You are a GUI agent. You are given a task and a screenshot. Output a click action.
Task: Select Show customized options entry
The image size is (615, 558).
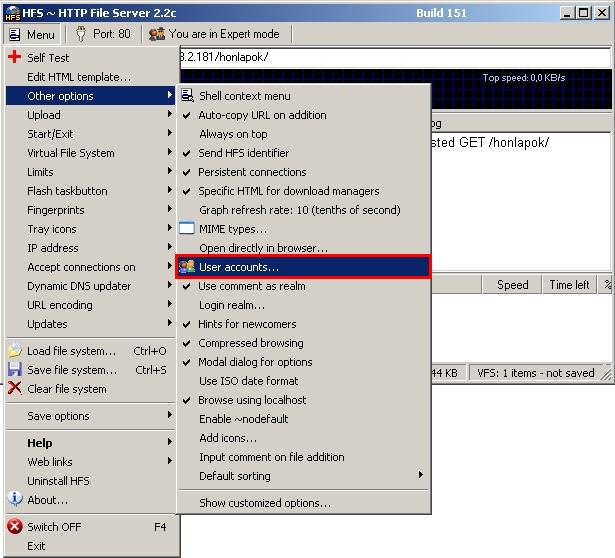point(303,503)
